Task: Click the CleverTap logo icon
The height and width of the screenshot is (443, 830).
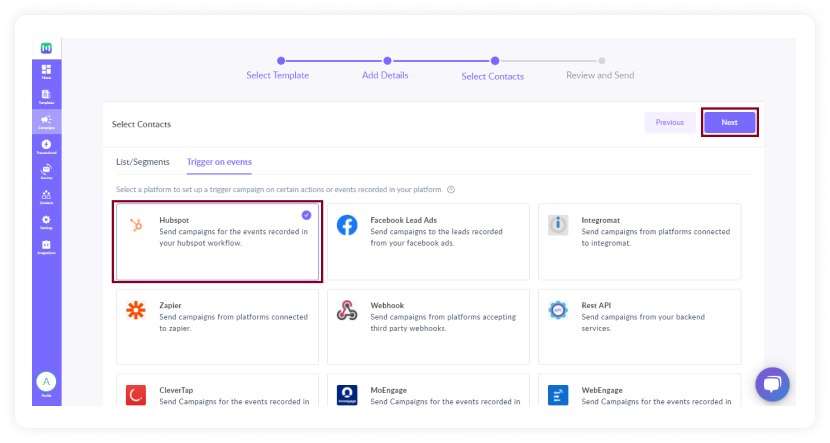Action: coord(136,395)
